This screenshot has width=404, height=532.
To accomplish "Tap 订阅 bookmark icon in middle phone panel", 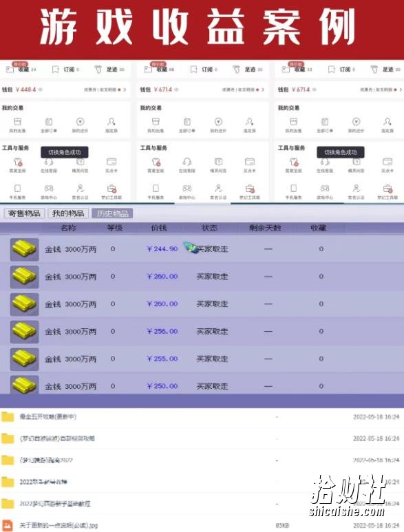I will 193,70.
